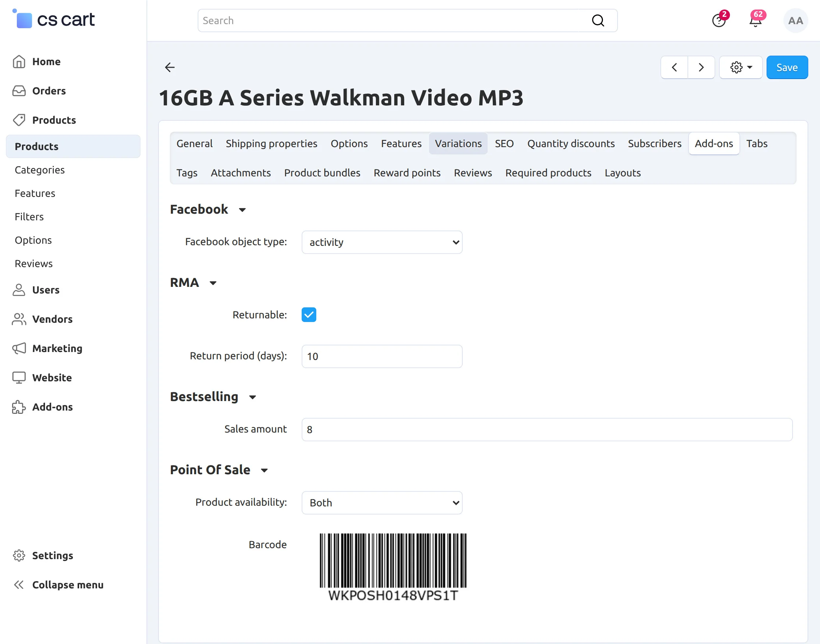
Task: Open the Facebook object type dropdown
Action: [382, 242]
